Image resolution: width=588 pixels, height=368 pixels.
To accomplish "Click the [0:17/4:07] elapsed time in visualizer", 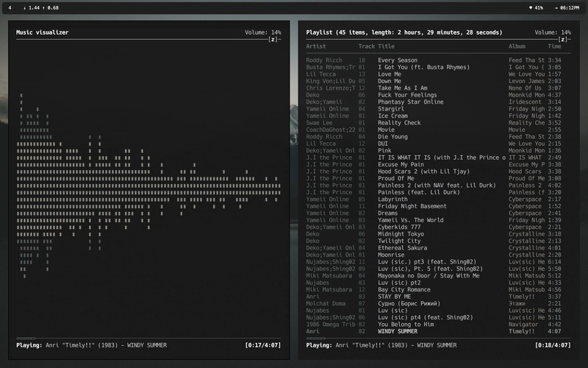I will [x=263, y=345].
